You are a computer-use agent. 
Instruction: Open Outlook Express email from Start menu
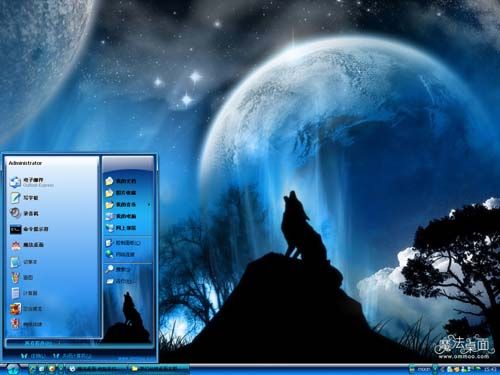pos(32,182)
